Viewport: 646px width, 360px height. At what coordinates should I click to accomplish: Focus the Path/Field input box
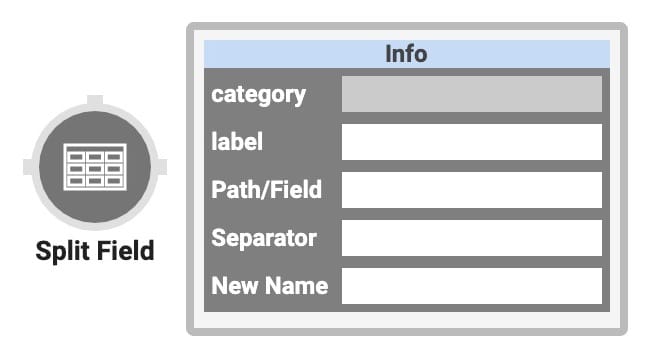[472, 190]
